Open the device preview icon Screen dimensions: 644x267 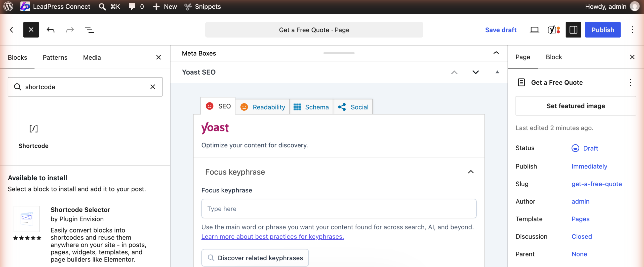[534, 30]
